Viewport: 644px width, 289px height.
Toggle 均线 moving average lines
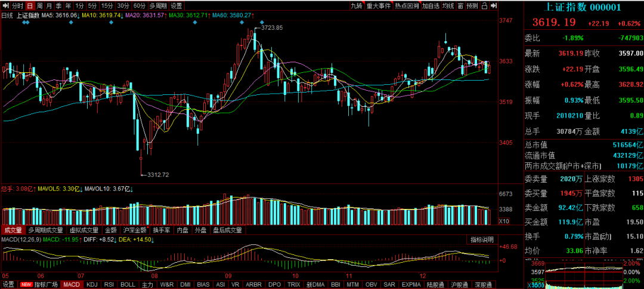pos(448,6)
